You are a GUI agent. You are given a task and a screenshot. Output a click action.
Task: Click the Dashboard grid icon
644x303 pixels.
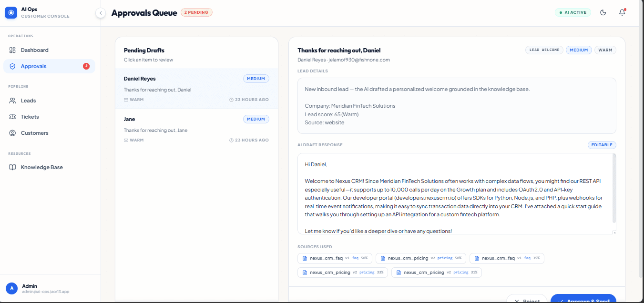coord(12,50)
